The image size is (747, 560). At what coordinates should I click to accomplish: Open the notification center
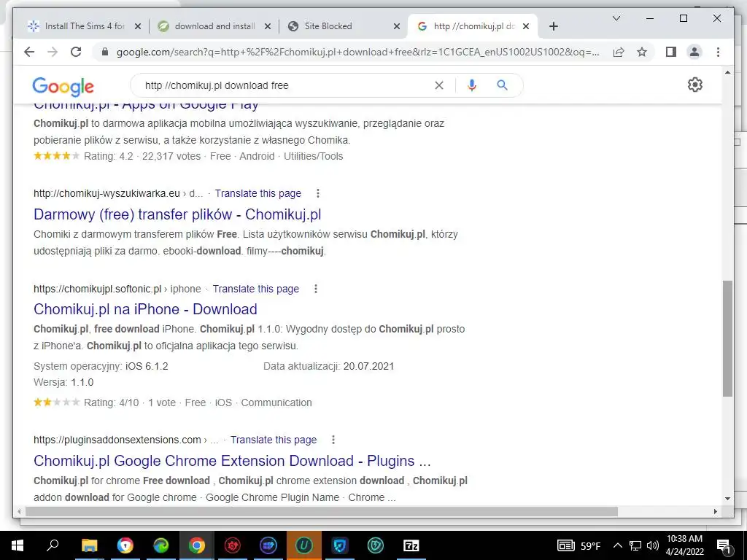[x=724, y=545]
